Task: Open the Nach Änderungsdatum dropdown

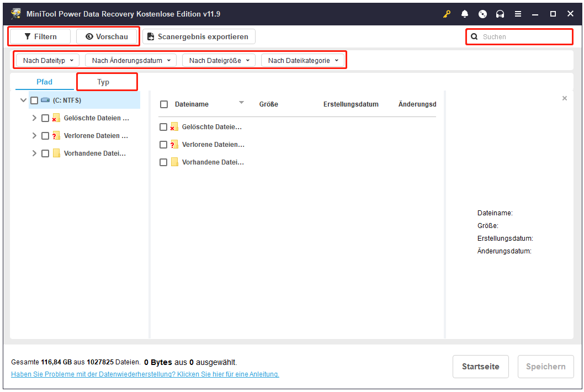Action: point(131,60)
